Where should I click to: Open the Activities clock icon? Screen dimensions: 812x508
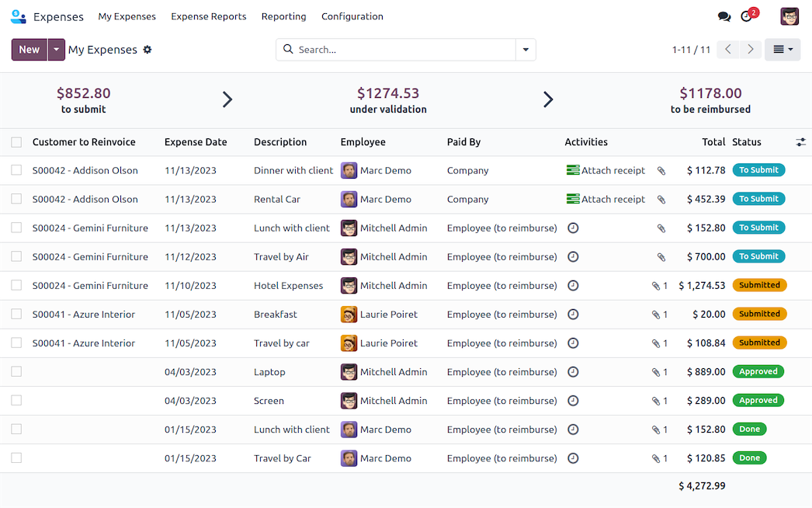point(746,16)
